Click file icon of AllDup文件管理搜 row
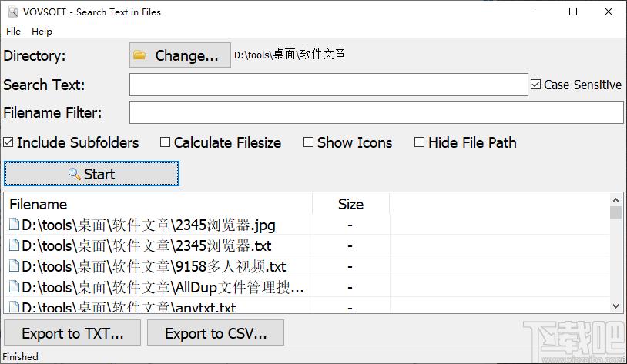Screen dimensions: 627x364 click(x=14, y=287)
